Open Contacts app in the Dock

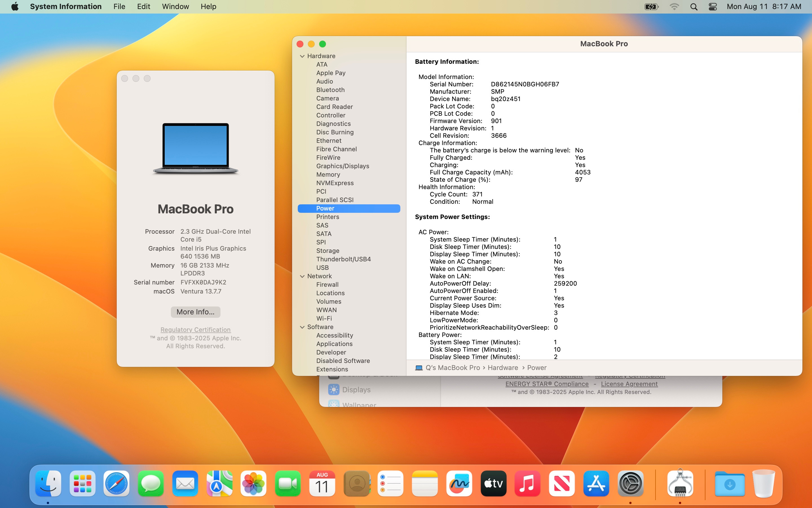point(357,483)
